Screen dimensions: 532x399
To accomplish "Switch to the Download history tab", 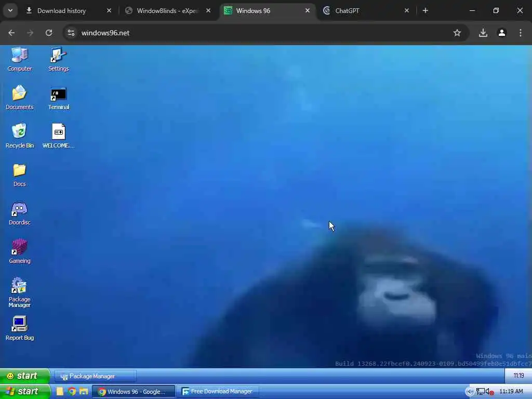I will click(x=61, y=11).
